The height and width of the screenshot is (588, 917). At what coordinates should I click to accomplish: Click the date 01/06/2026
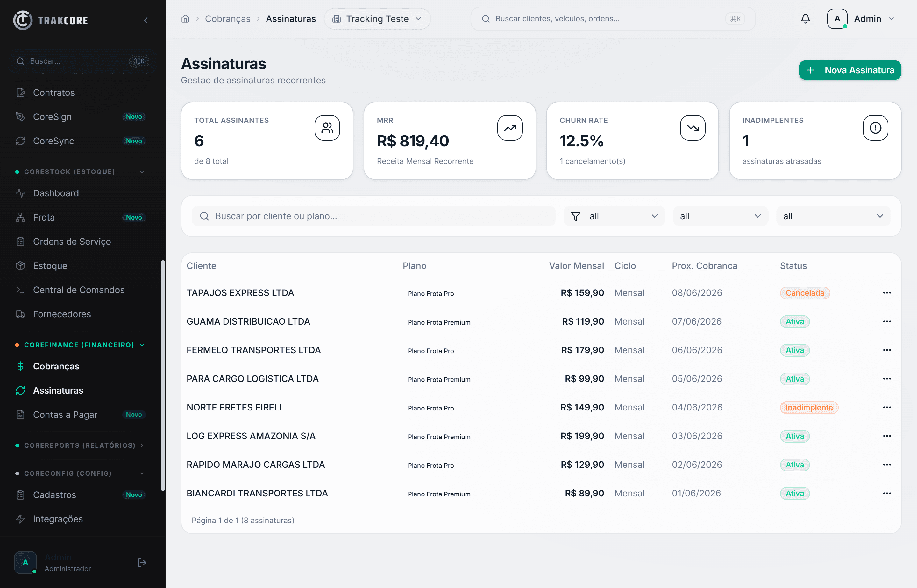click(696, 493)
